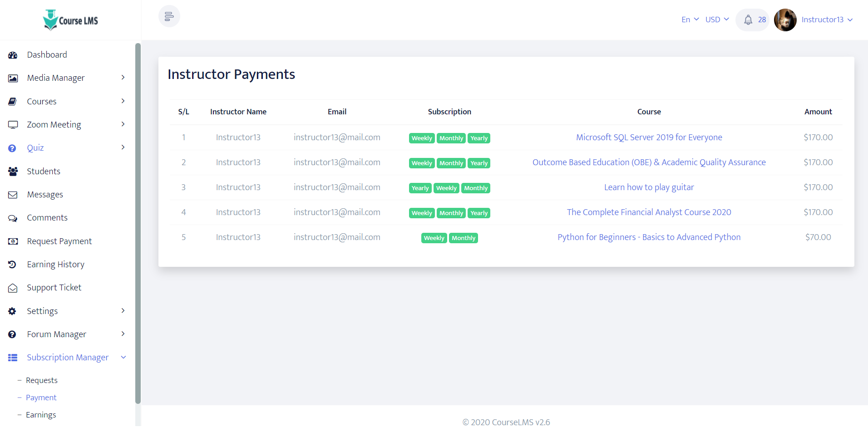The height and width of the screenshot is (437, 868).
Task: Open the Instructor13 account dropdown
Action: tap(827, 20)
